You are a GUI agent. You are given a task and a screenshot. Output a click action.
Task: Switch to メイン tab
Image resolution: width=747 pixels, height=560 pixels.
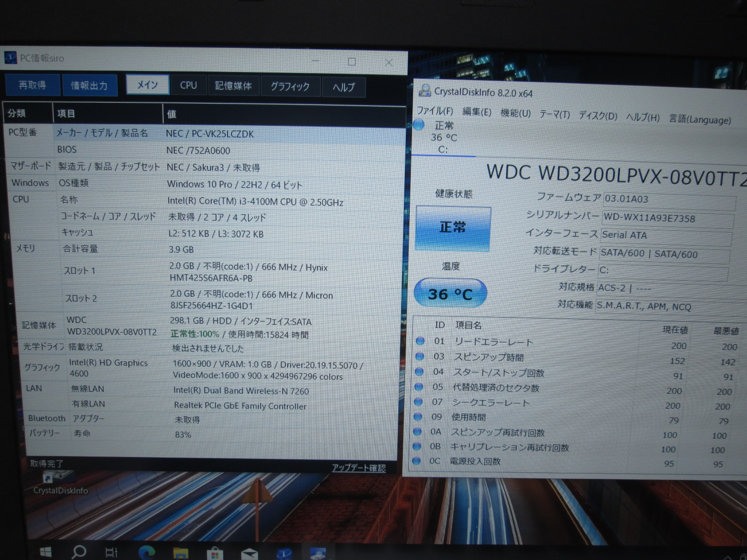(147, 85)
